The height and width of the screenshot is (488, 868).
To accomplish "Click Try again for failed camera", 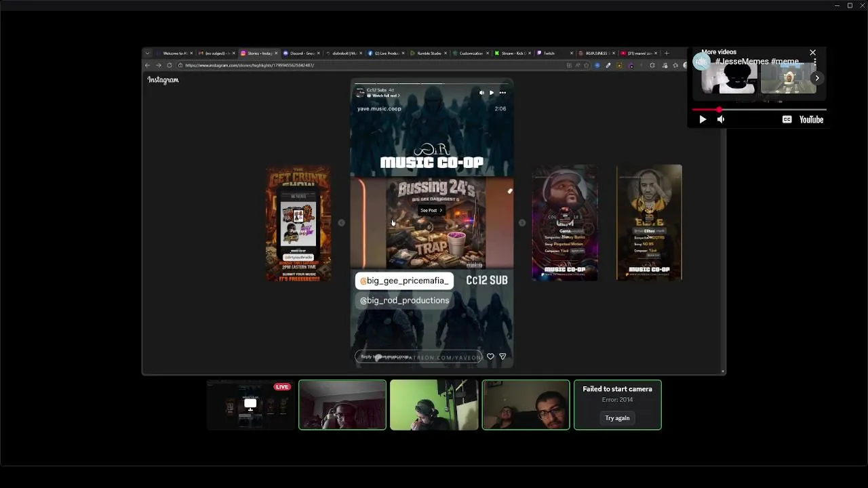I will [617, 418].
